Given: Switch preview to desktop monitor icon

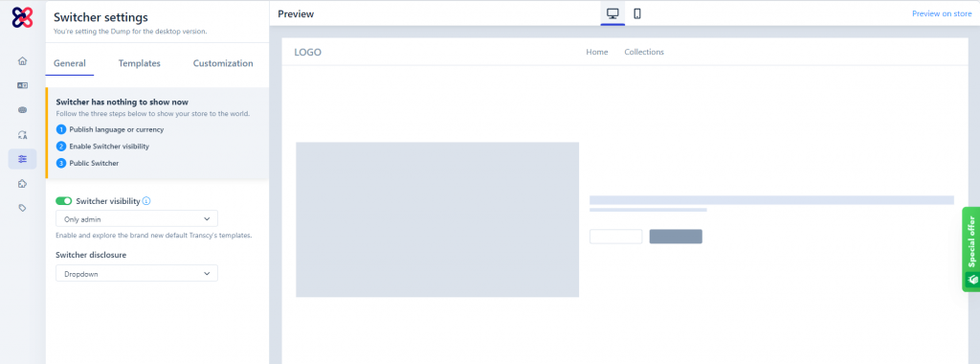Looking at the screenshot, I should click(x=612, y=13).
